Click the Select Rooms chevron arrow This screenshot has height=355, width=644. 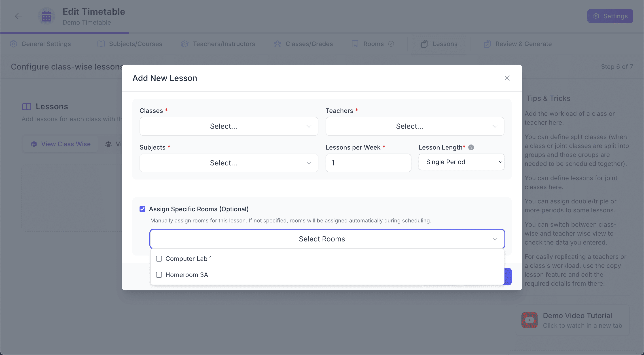point(495,239)
